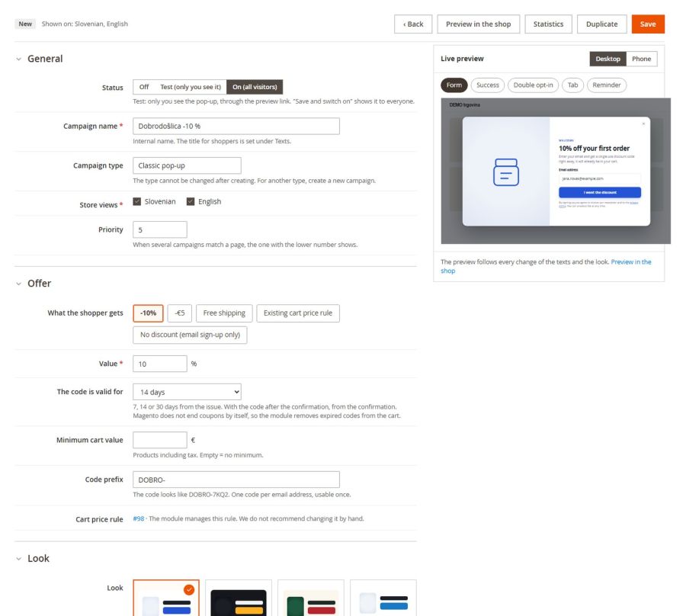Click the discount Value input field
The width and height of the screenshot is (686, 616).
click(x=160, y=364)
